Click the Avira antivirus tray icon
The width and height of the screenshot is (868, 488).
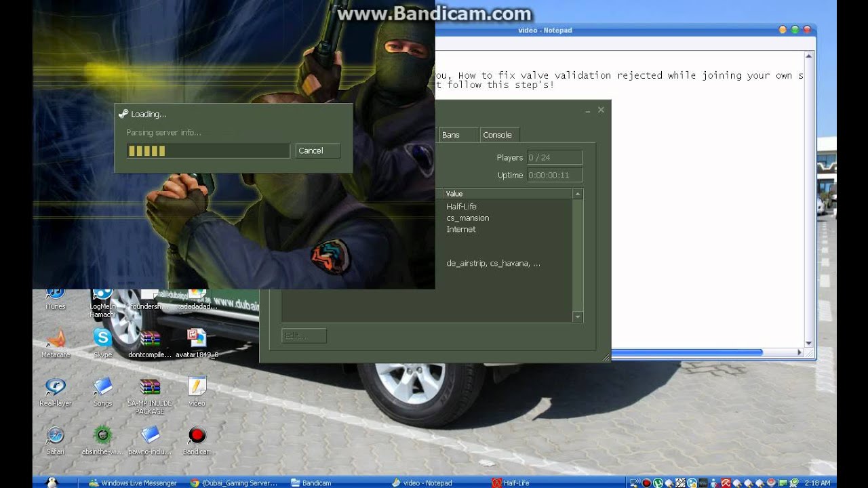[726, 483]
